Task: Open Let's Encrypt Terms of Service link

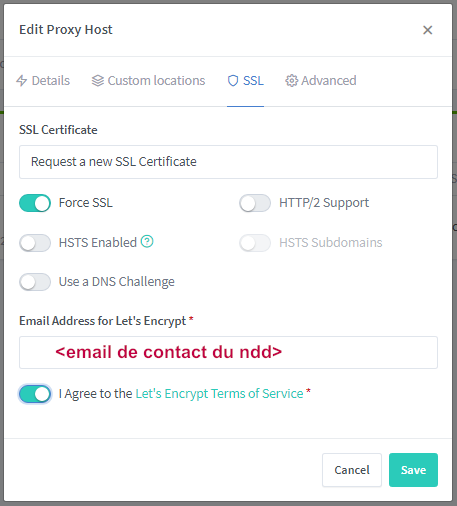Action: 219,394
